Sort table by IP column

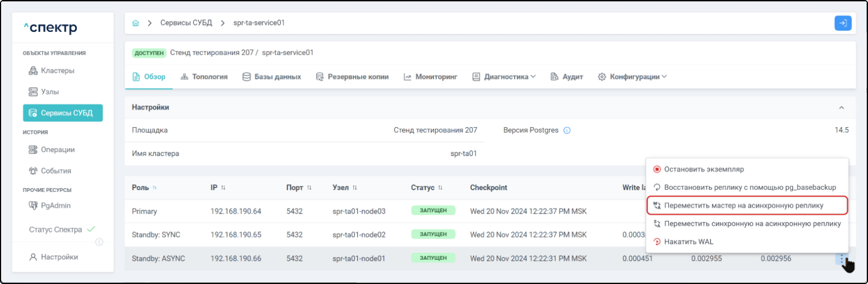[223, 188]
